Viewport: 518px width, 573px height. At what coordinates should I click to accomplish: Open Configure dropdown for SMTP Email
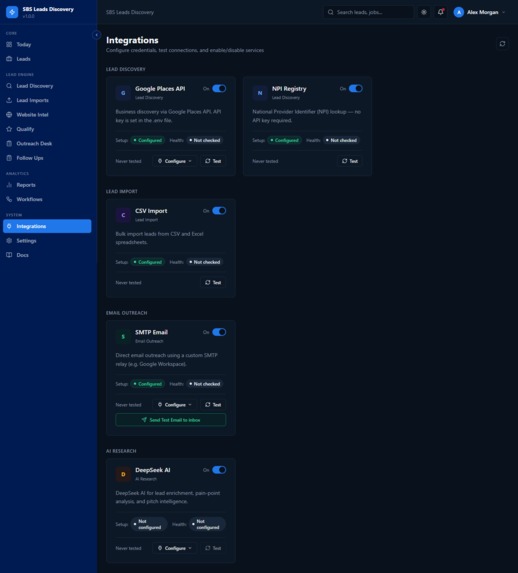(x=175, y=405)
